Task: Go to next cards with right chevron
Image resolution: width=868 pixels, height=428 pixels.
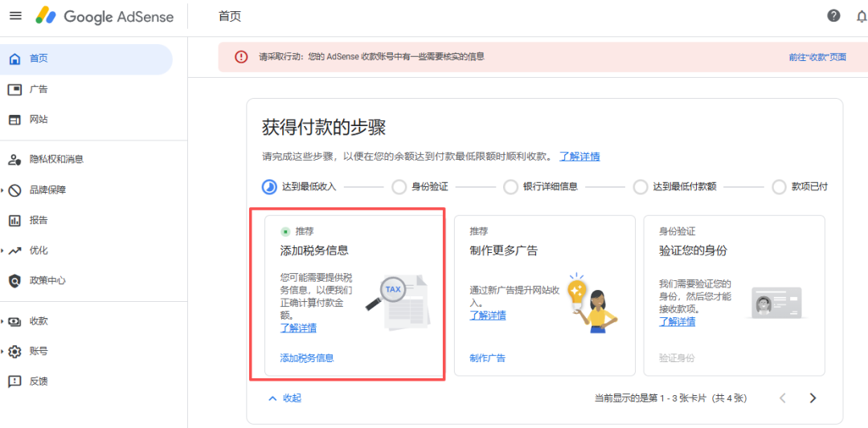Action: click(812, 398)
